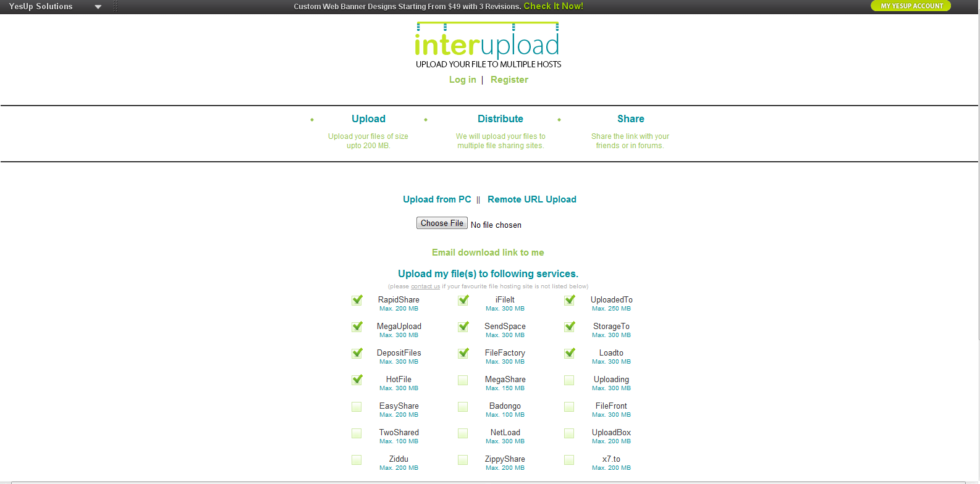
Task: Enable the ZippyShare checkbox
Action: pos(463,460)
